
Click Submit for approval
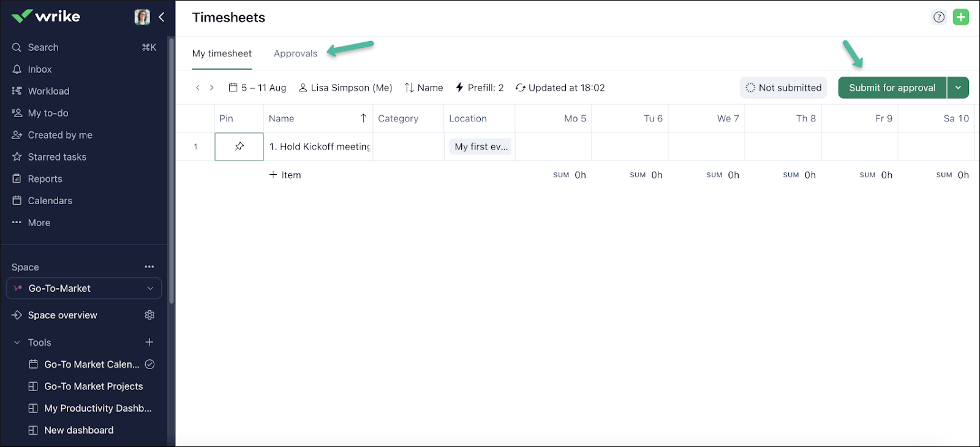click(x=892, y=88)
